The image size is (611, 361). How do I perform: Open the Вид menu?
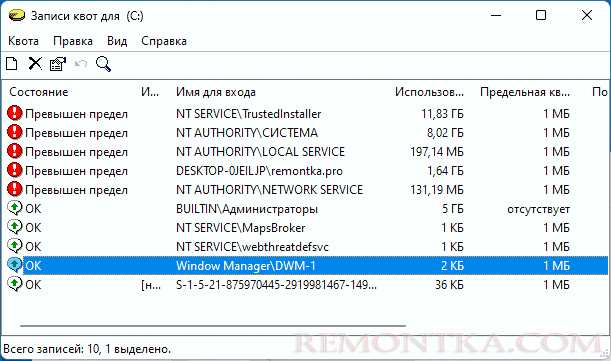tap(117, 41)
